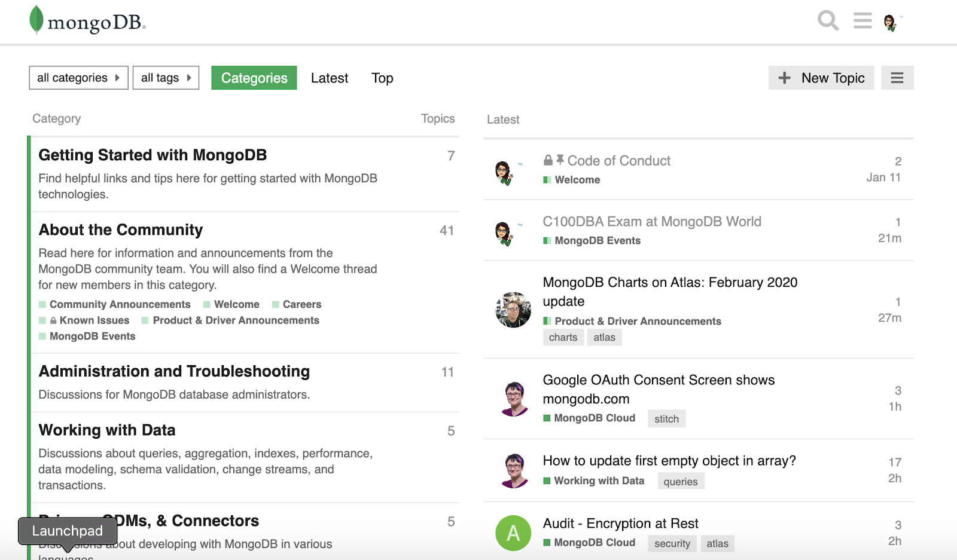Click poster avatar on MongoDB Charts topic

pos(513,310)
